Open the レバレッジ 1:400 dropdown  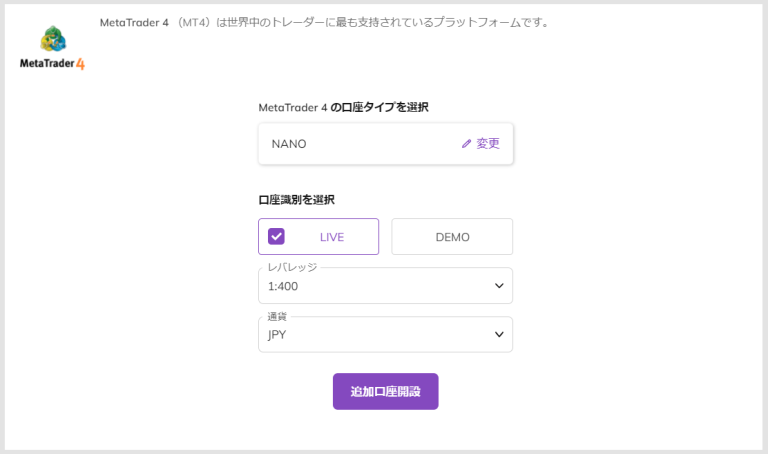(385, 286)
